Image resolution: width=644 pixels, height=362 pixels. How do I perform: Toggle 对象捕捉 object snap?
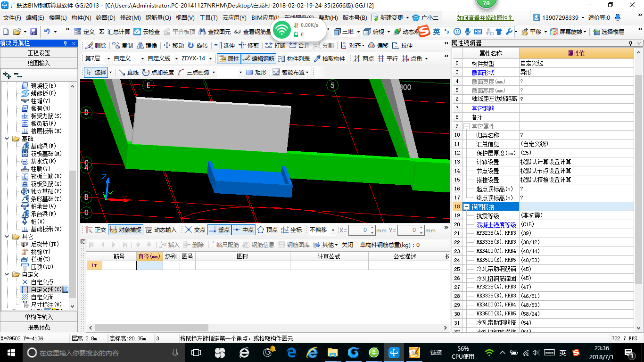(x=125, y=230)
